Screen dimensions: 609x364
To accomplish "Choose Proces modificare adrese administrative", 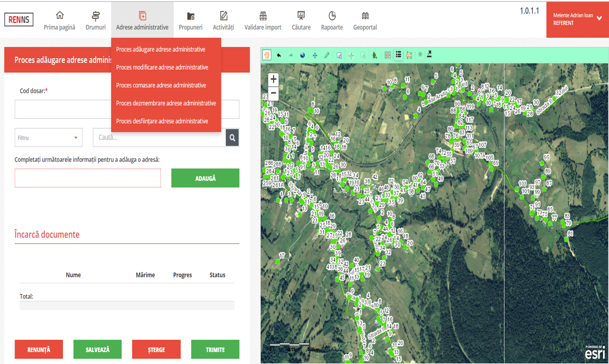I will pyautogui.click(x=162, y=67).
